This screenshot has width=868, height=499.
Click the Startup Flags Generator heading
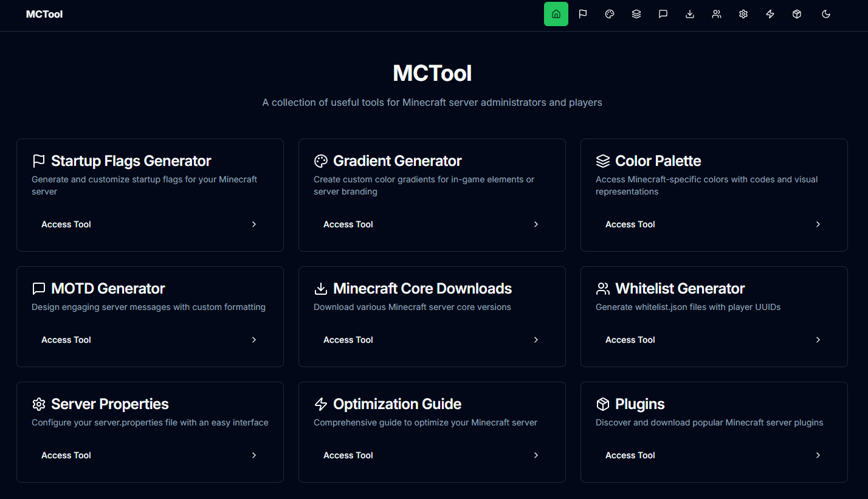click(x=131, y=161)
